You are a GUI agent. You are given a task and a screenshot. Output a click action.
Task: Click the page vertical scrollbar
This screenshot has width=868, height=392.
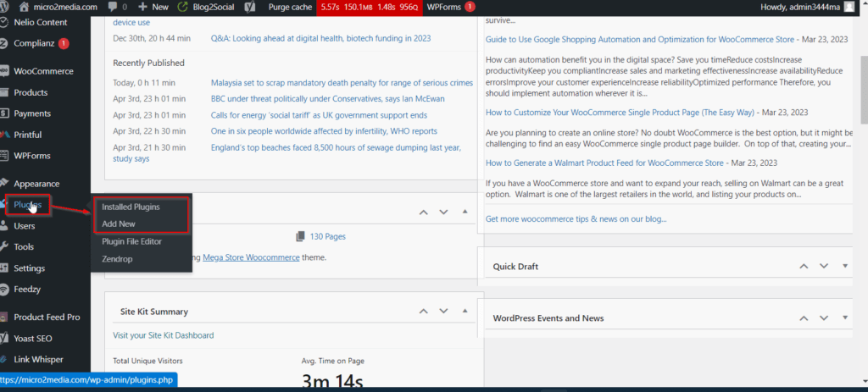(864, 90)
